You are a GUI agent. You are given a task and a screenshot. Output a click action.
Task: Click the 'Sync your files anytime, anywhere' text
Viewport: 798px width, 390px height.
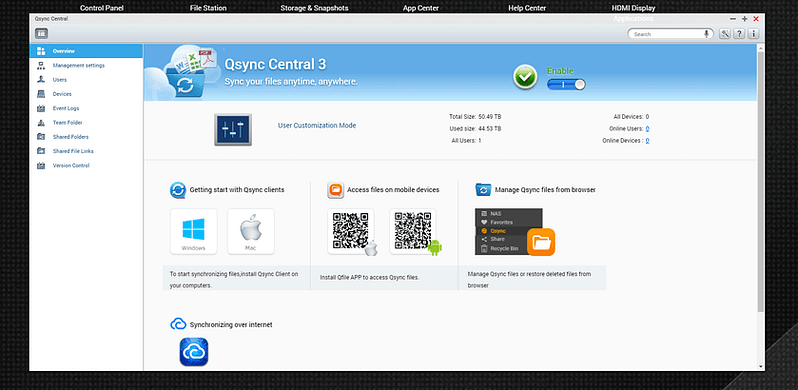point(291,81)
